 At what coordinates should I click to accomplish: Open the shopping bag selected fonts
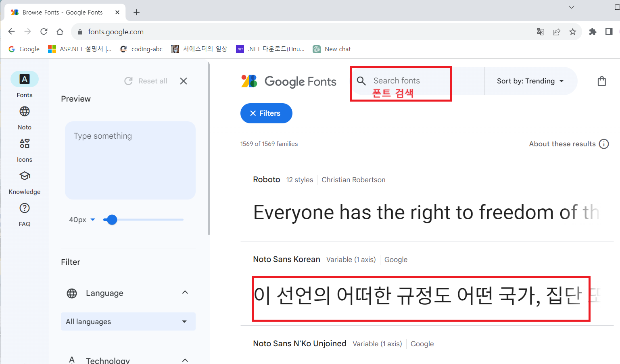[601, 81]
